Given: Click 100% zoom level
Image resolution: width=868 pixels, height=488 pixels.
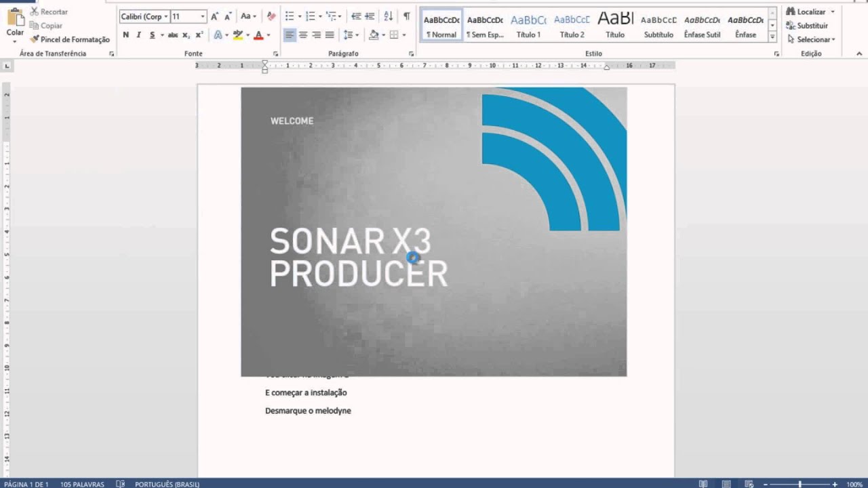Looking at the screenshot, I should tap(854, 484).
